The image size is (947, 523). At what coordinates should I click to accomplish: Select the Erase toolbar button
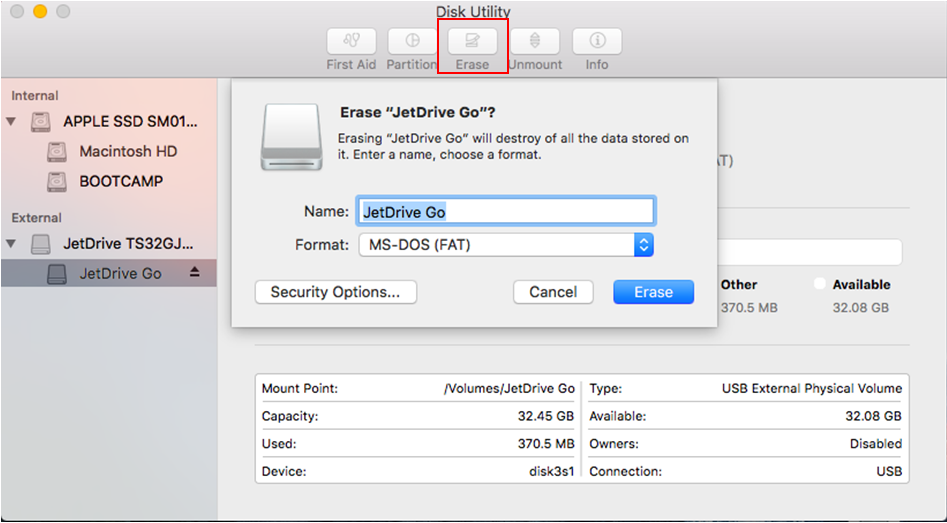(472, 41)
